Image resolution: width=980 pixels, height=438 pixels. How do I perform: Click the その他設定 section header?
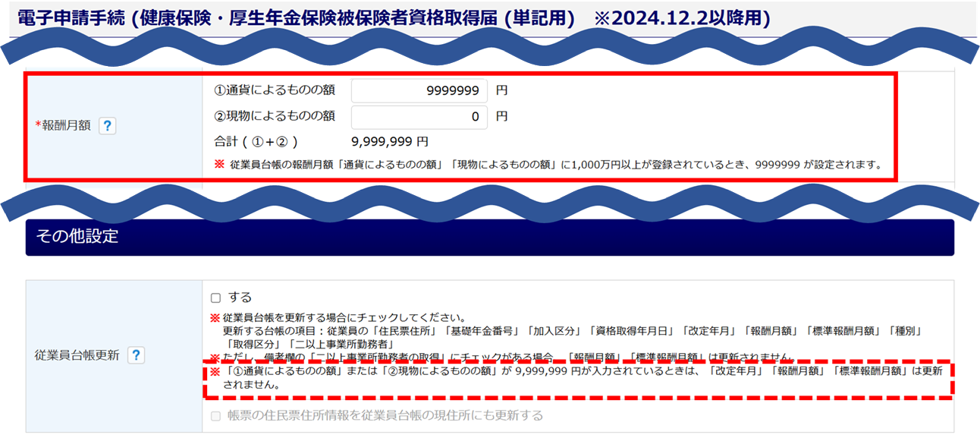(77, 236)
